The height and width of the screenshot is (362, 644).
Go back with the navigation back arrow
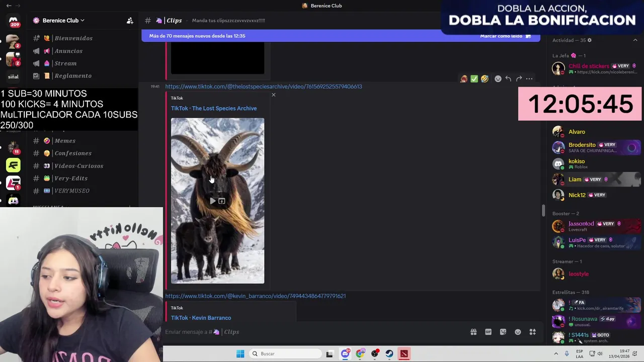click(x=9, y=6)
